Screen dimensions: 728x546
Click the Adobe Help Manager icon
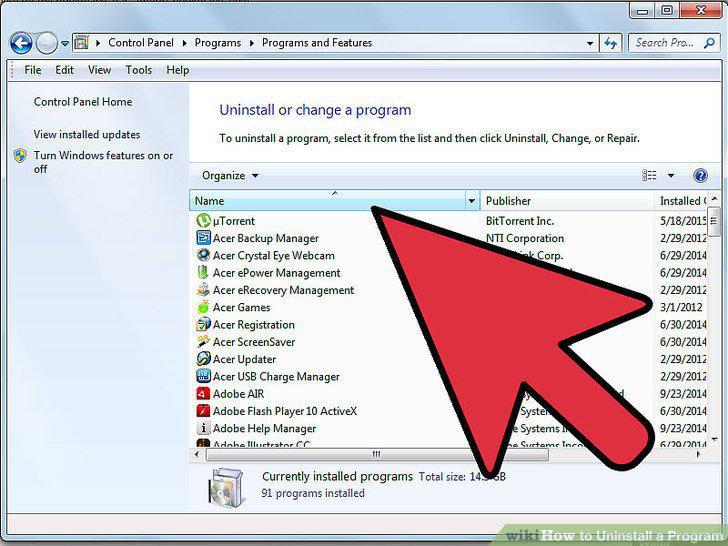pyautogui.click(x=203, y=428)
